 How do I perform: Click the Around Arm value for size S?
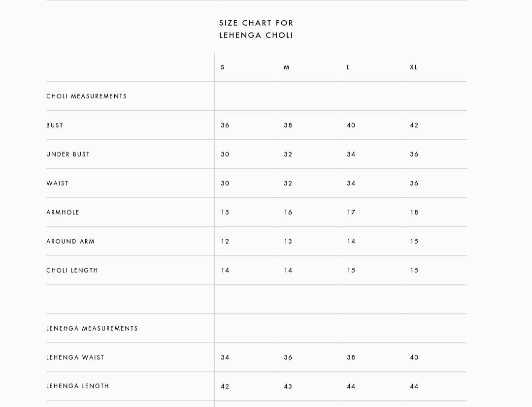click(x=225, y=242)
